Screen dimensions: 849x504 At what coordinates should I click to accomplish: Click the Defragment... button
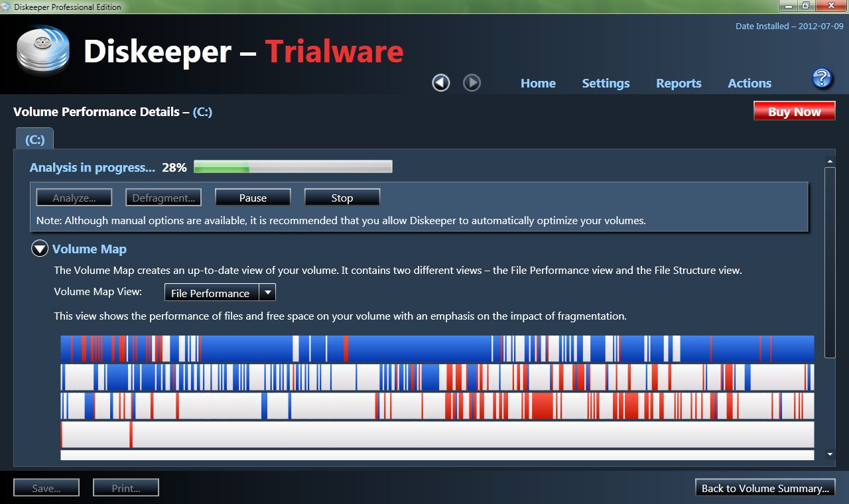pyautogui.click(x=163, y=198)
